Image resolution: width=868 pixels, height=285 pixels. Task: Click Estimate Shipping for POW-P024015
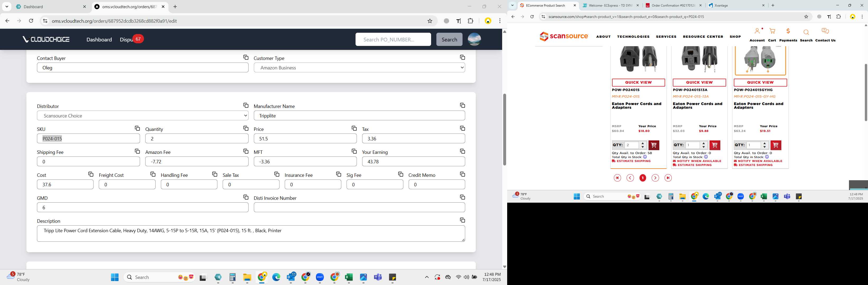631,161
